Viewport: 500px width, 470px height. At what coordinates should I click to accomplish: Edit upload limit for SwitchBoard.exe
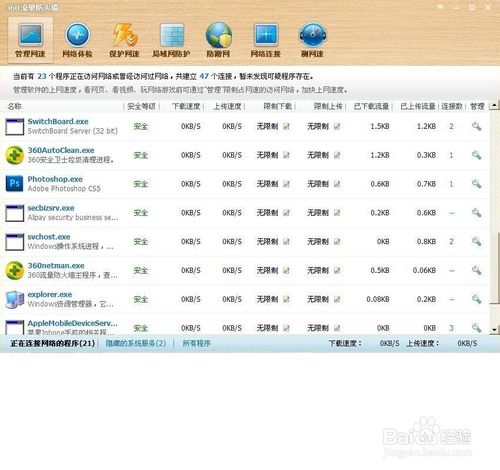pyautogui.click(x=337, y=126)
